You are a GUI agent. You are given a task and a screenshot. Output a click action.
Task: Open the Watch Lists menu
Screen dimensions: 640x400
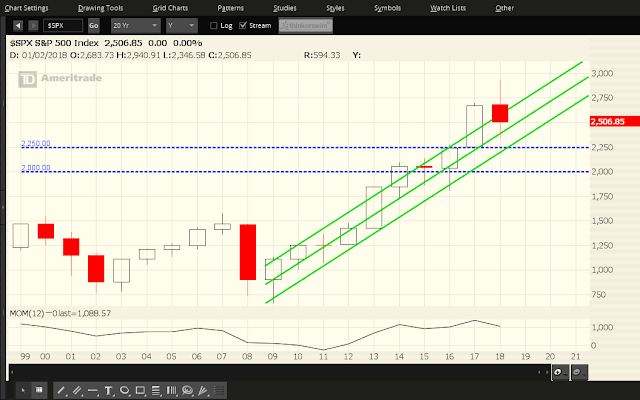click(448, 8)
